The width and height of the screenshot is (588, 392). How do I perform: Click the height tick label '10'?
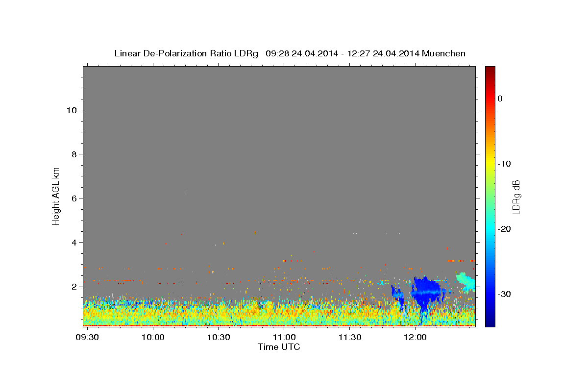71,110
